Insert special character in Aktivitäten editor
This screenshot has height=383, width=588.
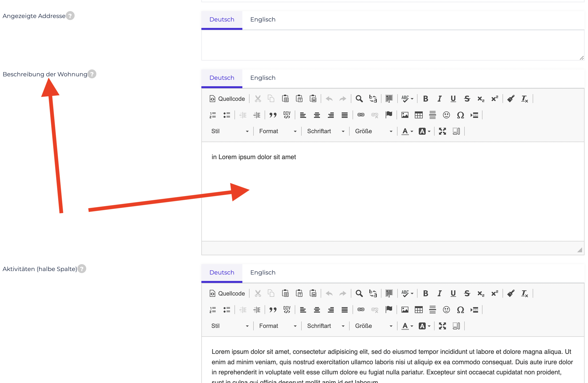pyautogui.click(x=460, y=310)
